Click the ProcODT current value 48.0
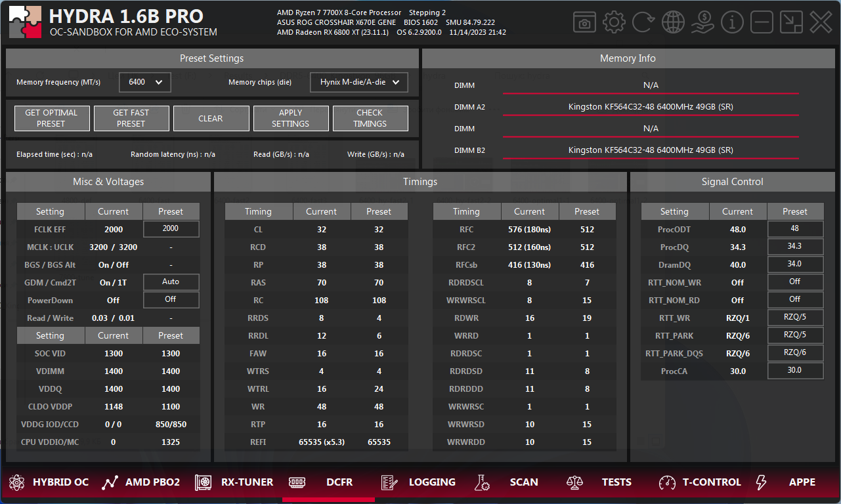 pyautogui.click(x=738, y=230)
